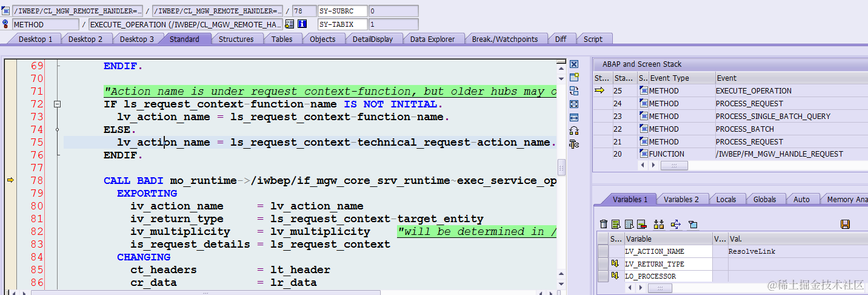Image resolution: width=868 pixels, height=295 pixels.
Task: Click the METHOD icon in stack row 25
Action: [643, 90]
